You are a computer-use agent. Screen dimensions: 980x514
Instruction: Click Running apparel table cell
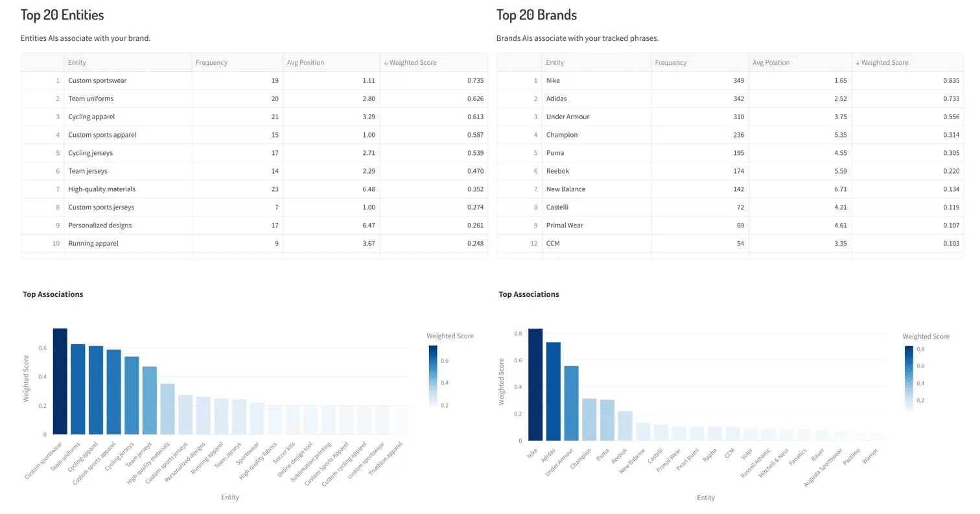click(128, 244)
